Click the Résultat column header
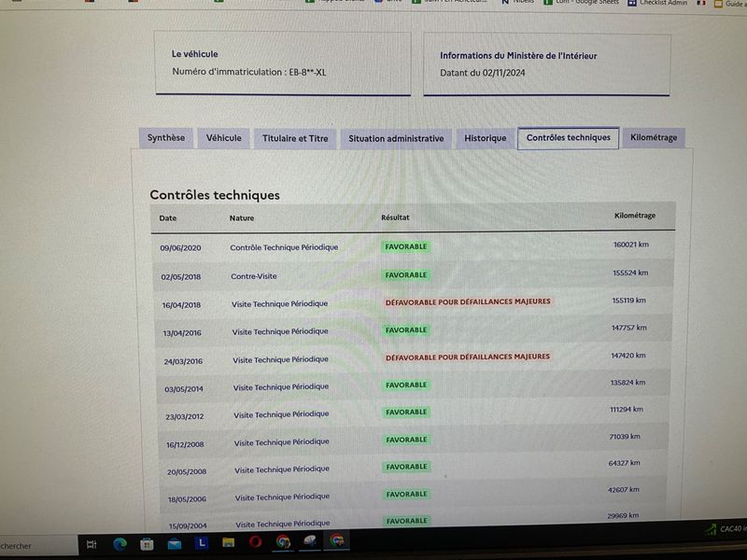This screenshot has width=747, height=560. [x=395, y=217]
